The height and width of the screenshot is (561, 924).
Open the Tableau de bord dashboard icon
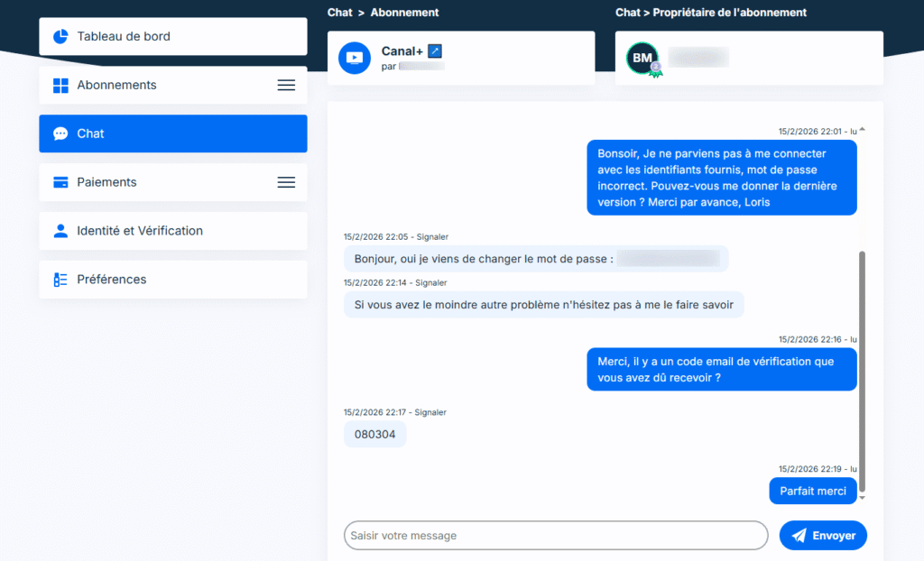click(x=59, y=36)
